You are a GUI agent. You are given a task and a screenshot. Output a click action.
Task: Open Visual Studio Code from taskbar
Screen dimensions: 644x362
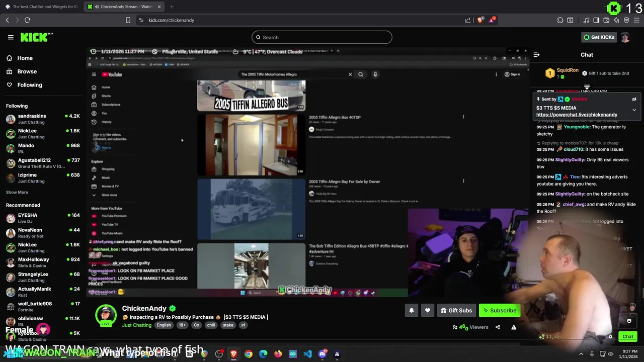[x=307, y=354]
